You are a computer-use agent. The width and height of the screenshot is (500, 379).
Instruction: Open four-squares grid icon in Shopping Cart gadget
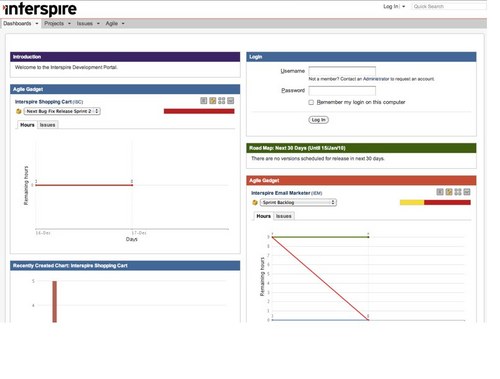coord(222,101)
